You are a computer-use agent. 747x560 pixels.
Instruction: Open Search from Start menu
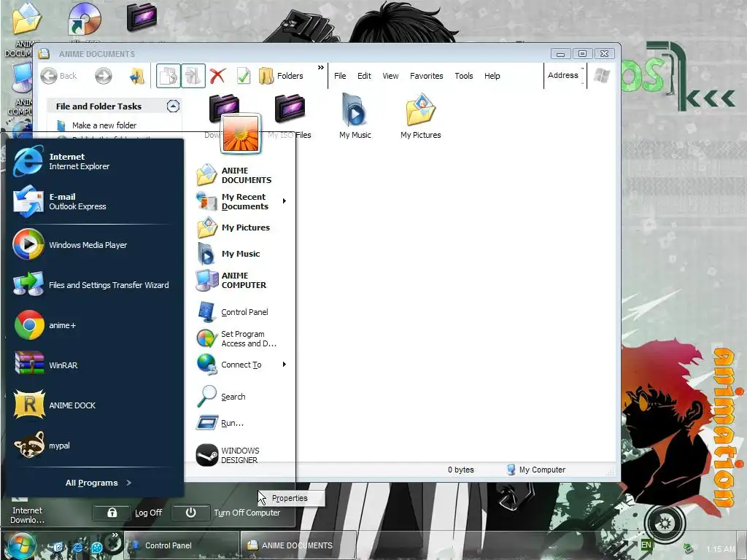pyautogui.click(x=241, y=396)
